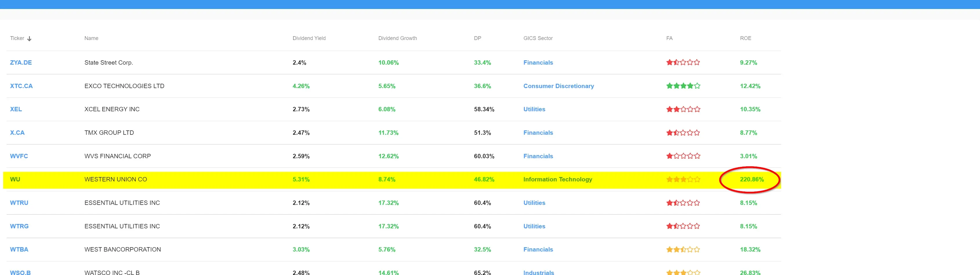The width and height of the screenshot is (980, 275).
Task: Click star rating in Western Union row
Action: (683, 180)
